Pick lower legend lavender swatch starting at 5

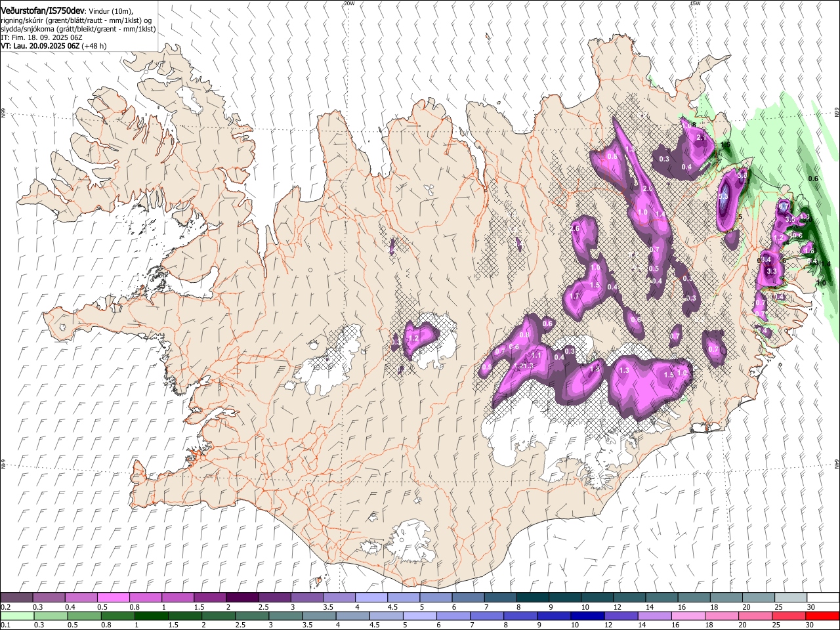[419, 616]
